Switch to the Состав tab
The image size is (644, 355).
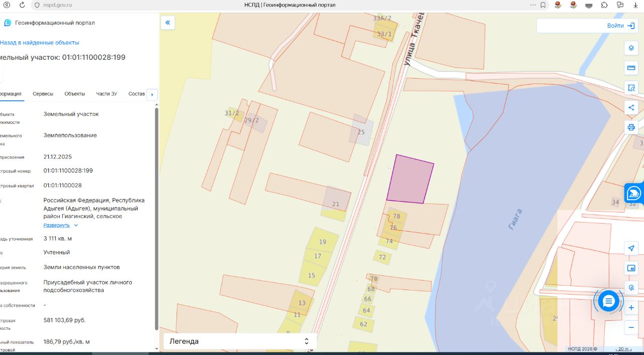pyautogui.click(x=136, y=94)
